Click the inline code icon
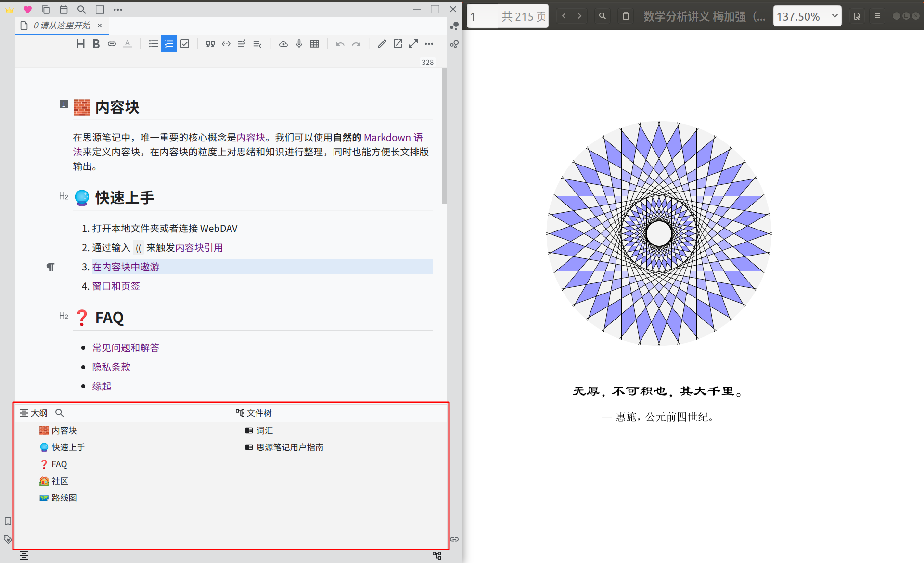Viewport: 924px width, 563px height. coord(226,44)
